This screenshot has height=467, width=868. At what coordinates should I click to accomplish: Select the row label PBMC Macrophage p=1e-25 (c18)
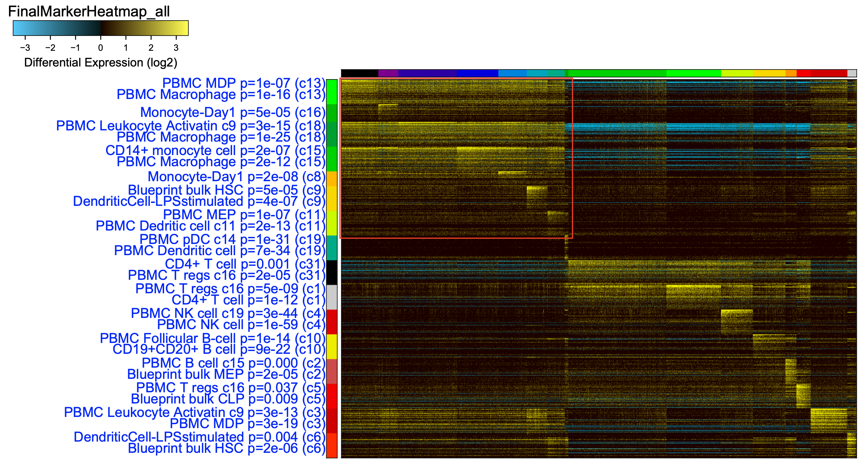[x=221, y=137]
